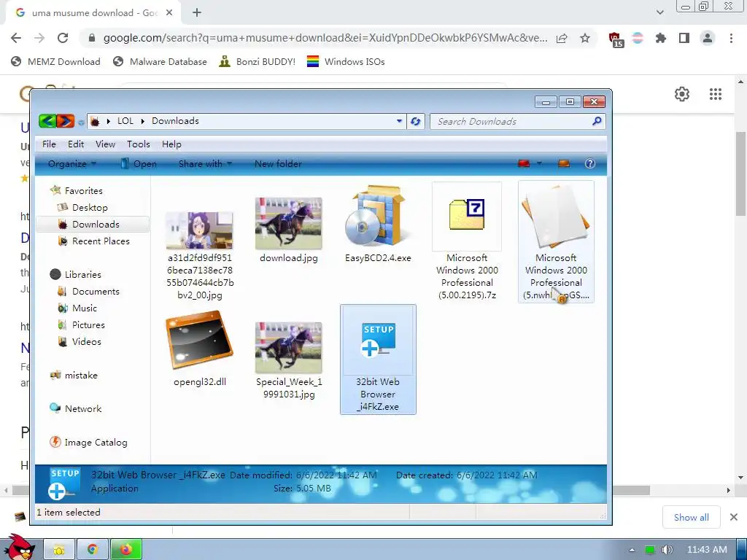The image size is (747, 560).
Task: Click the change view icon in toolbar
Action: click(x=524, y=164)
